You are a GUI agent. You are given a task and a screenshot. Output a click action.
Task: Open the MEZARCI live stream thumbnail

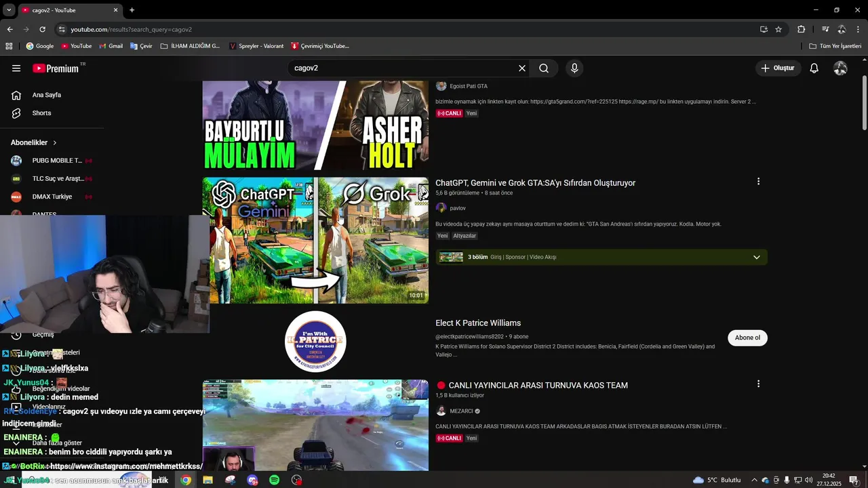point(315,425)
